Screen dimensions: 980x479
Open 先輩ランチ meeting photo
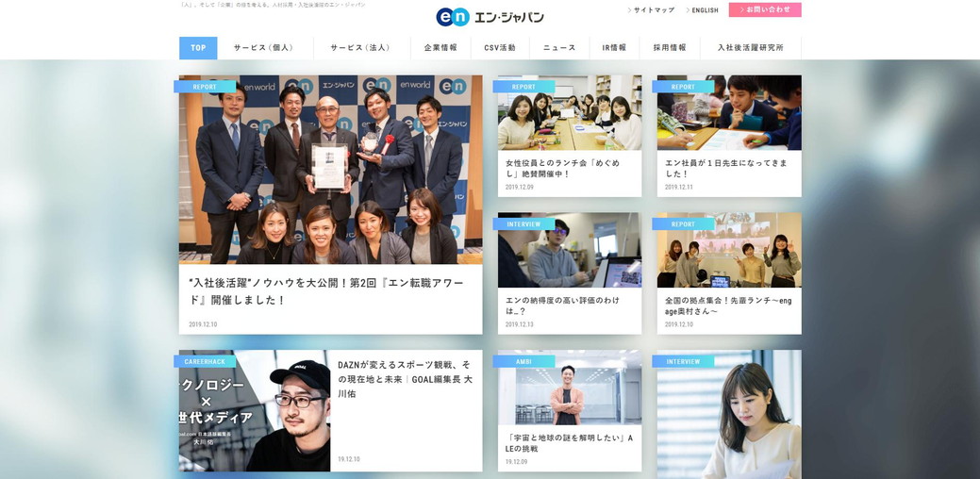729,251
